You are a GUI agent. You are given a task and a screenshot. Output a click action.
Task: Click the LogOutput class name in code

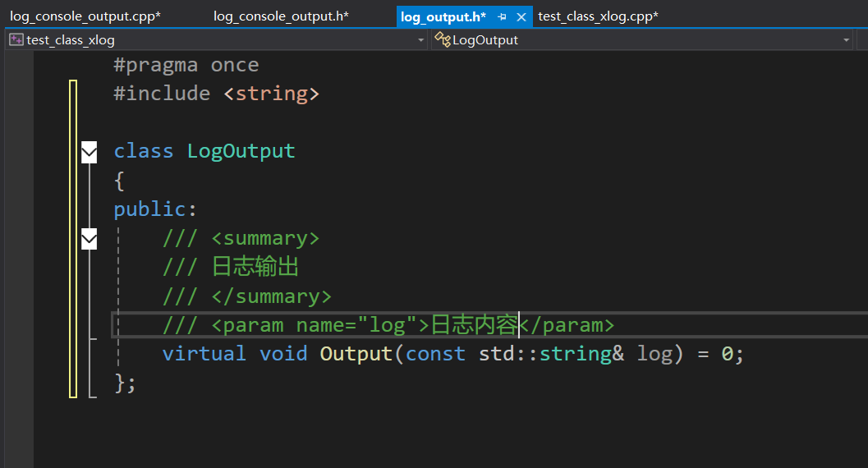coord(241,151)
